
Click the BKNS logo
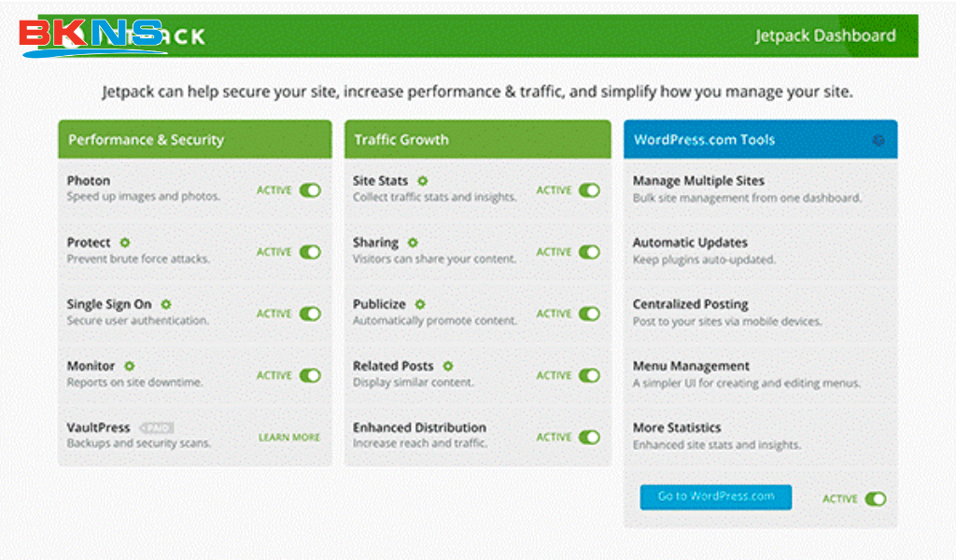point(91,37)
